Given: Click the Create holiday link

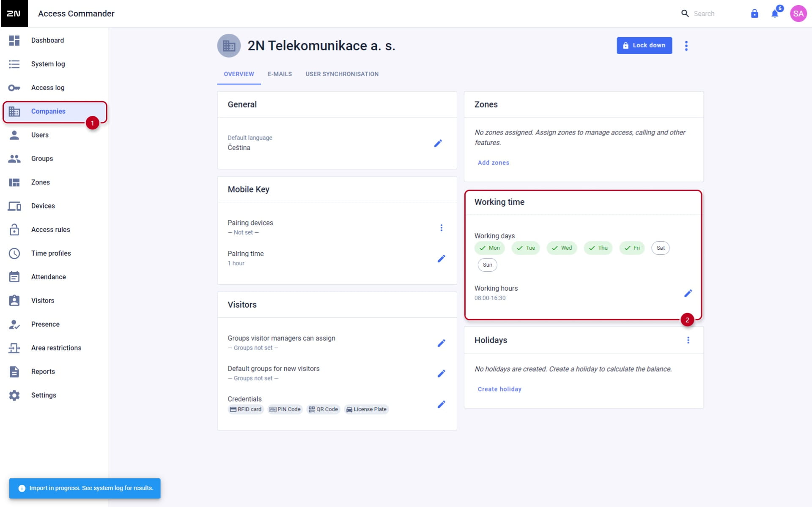Looking at the screenshot, I should pos(499,389).
